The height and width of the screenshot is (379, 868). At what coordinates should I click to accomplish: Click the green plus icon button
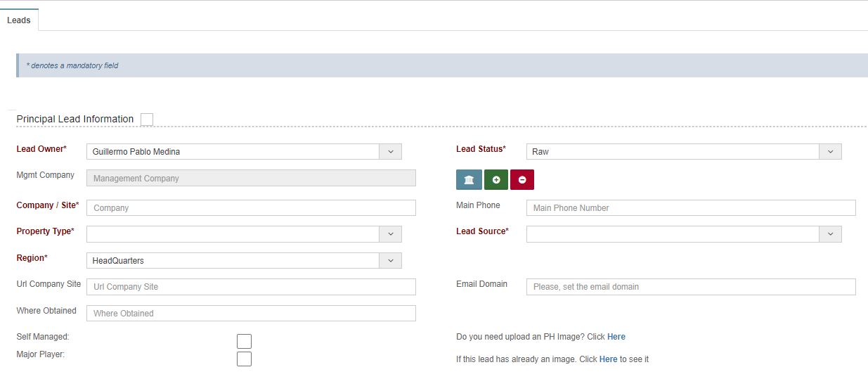[x=495, y=180]
